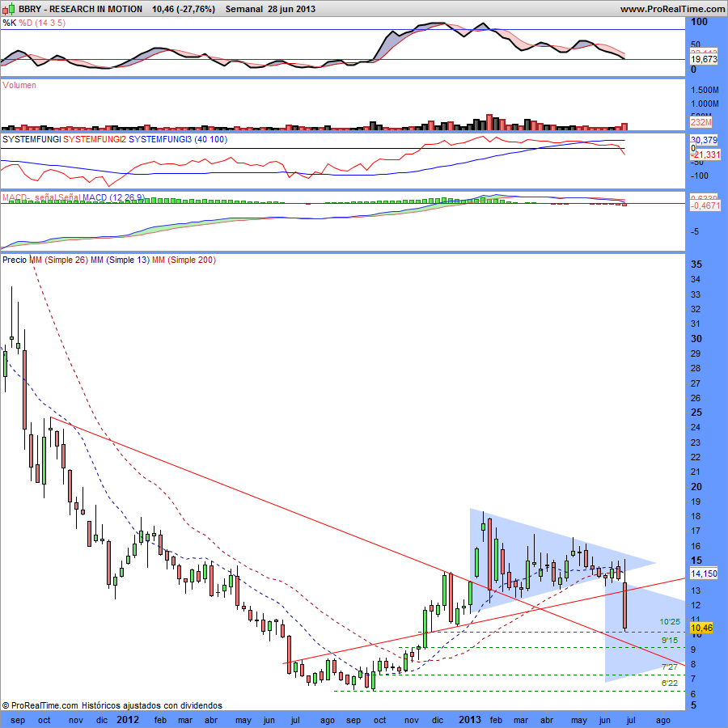
Task: Click the 2013 year marker on time axis
Action: click(x=470, y=720)
